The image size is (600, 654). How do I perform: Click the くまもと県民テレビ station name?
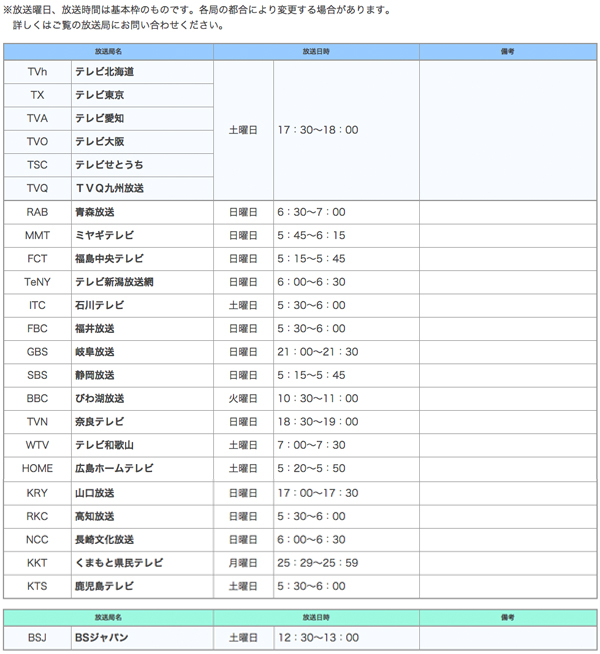coord(119,563)
